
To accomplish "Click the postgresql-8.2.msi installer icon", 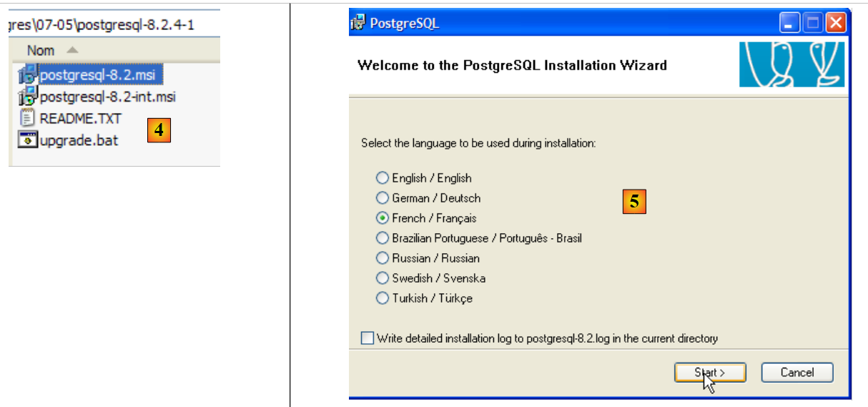I will [x=28, y=74].
